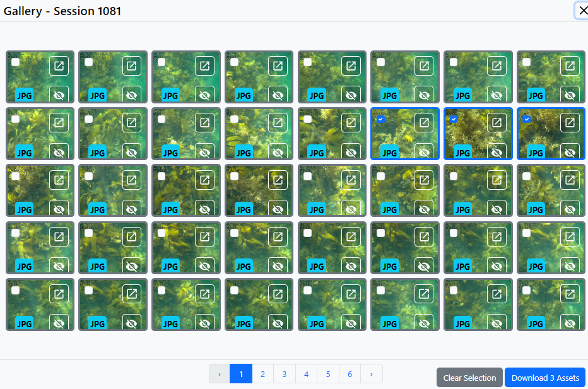Open the first selected image's external link icon
This screenshot has height=389, width=588.
coord(424,123)
